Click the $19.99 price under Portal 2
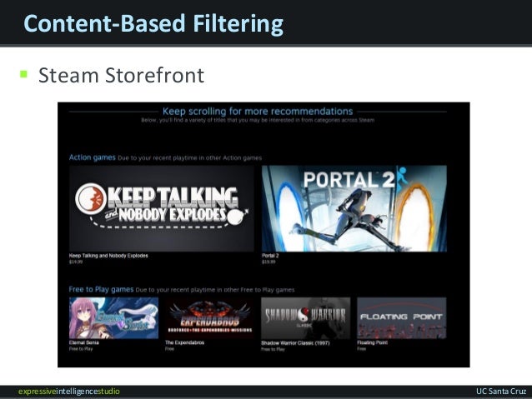Screen dimensions: 532x399 pyautogui.click(x=269, y=262)
